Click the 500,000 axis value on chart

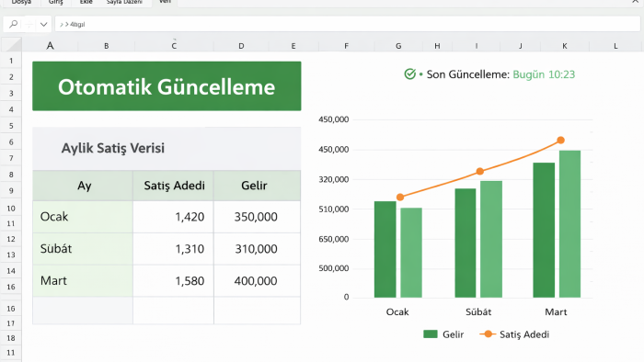(333, 268)
